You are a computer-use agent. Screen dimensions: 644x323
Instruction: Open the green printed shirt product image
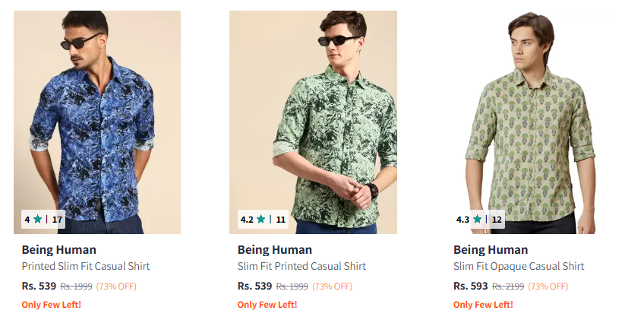tap(313, 114)
